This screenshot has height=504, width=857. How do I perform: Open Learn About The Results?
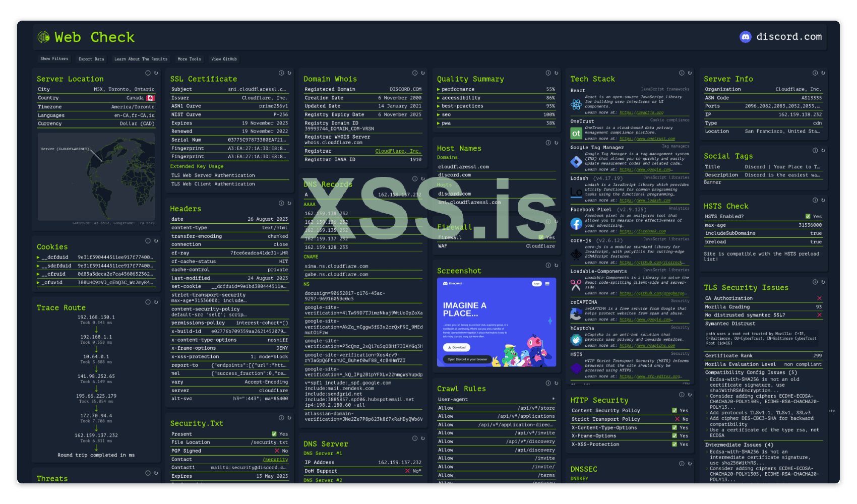(141, 59)
